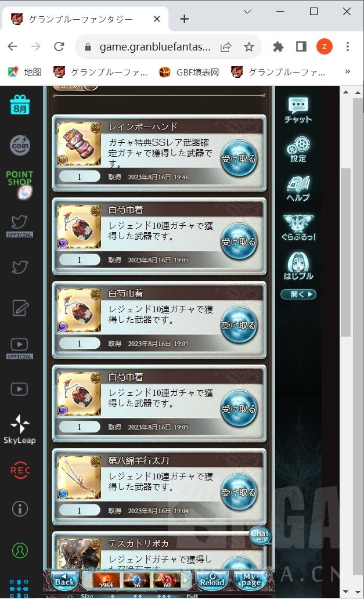Image resolution: width=364 pixels, height=599 pixels.
Task: Click the REC recording icon
Action: click(20, 470)
